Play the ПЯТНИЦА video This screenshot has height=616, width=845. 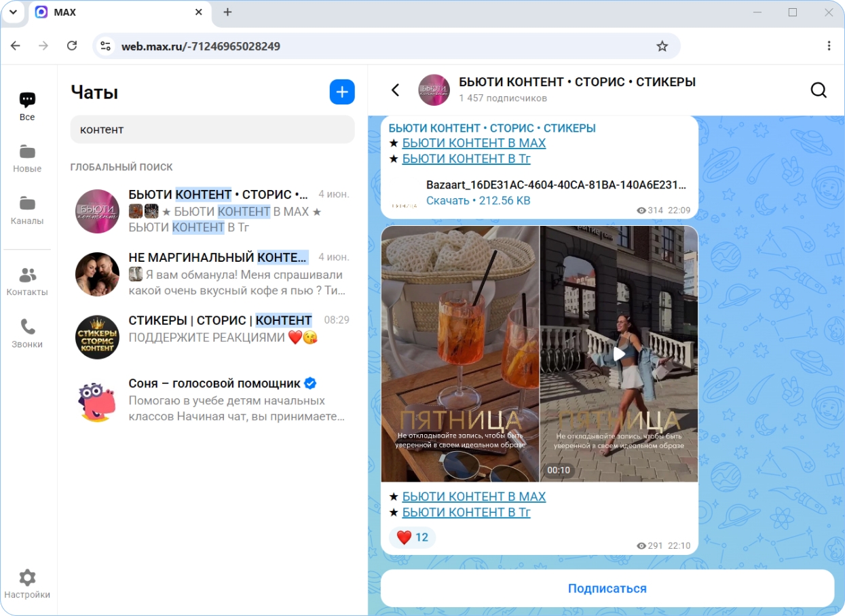[619, 353]
